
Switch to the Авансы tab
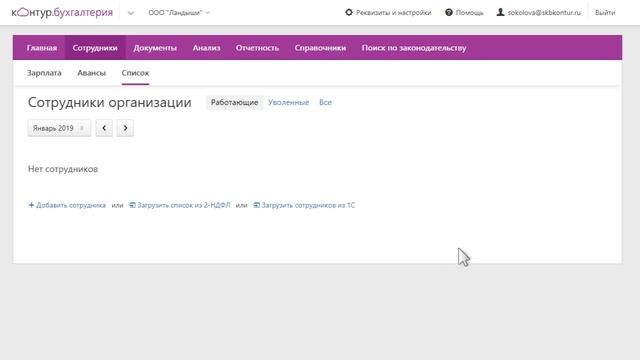click(91, 73)
